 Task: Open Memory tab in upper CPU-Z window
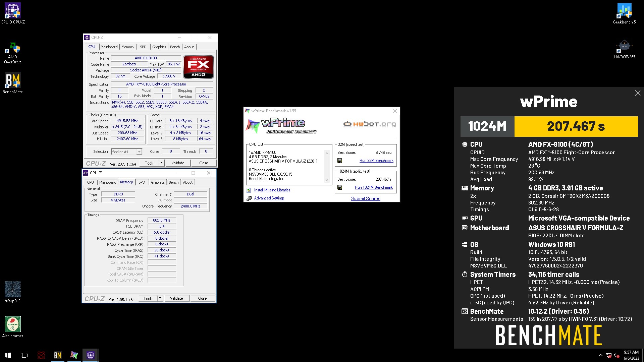[128, 47]
